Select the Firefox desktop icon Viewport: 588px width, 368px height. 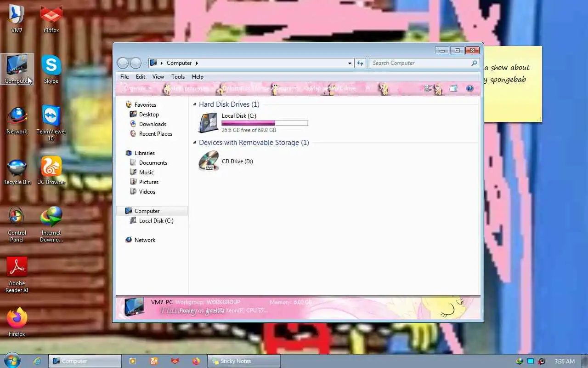(17, 322)
